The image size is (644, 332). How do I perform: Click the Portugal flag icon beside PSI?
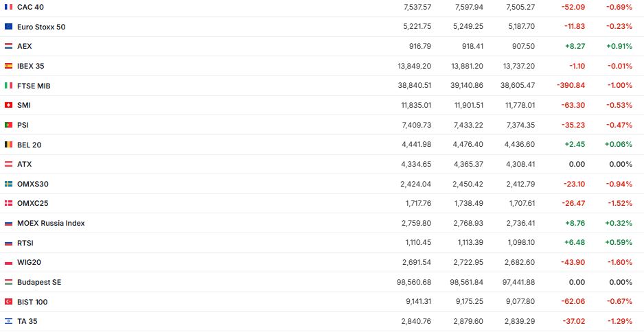(x=8, y=125)
